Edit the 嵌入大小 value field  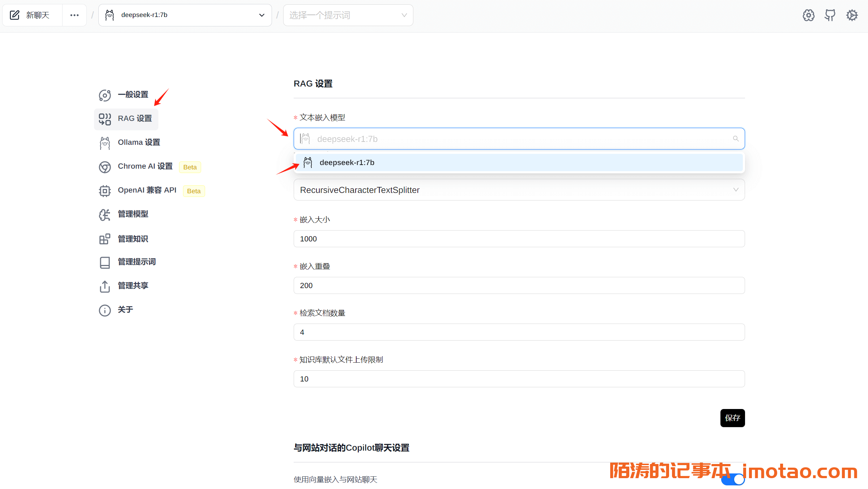[519, 239]
